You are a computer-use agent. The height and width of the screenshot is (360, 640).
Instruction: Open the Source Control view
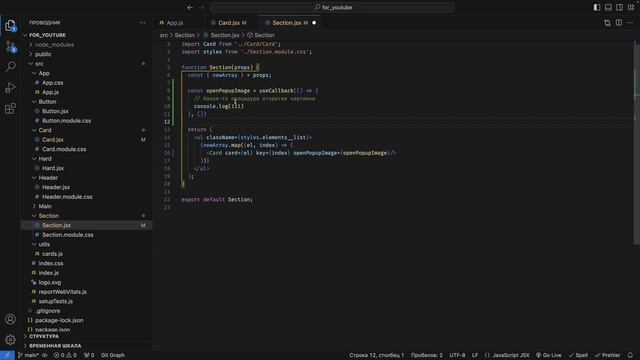[x=10, y=47]
